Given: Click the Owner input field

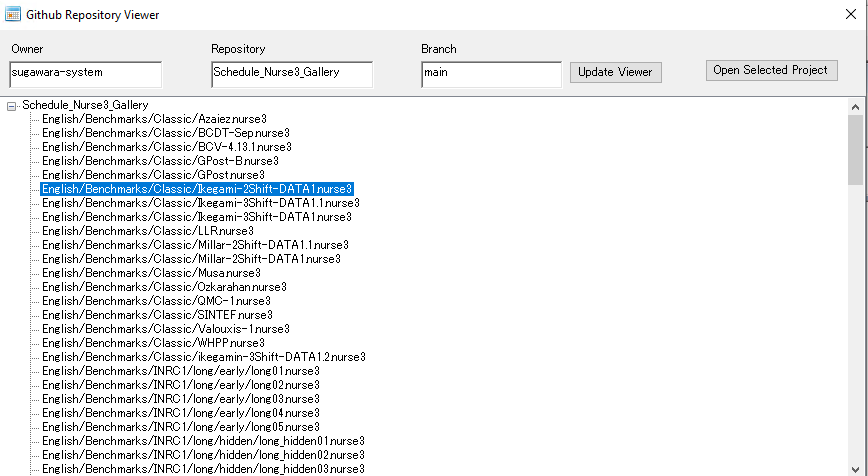Looking at the screenshot, I should coord(86,74).
